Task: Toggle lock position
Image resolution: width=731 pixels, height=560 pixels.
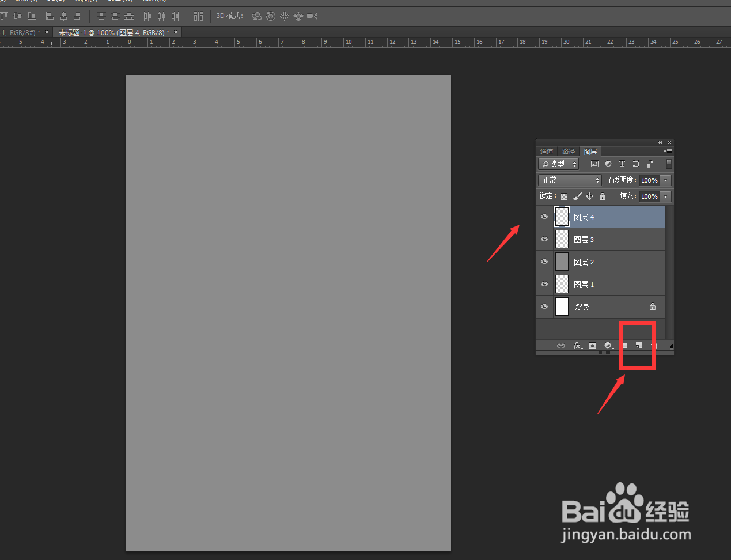Action: tap(589, 196)
